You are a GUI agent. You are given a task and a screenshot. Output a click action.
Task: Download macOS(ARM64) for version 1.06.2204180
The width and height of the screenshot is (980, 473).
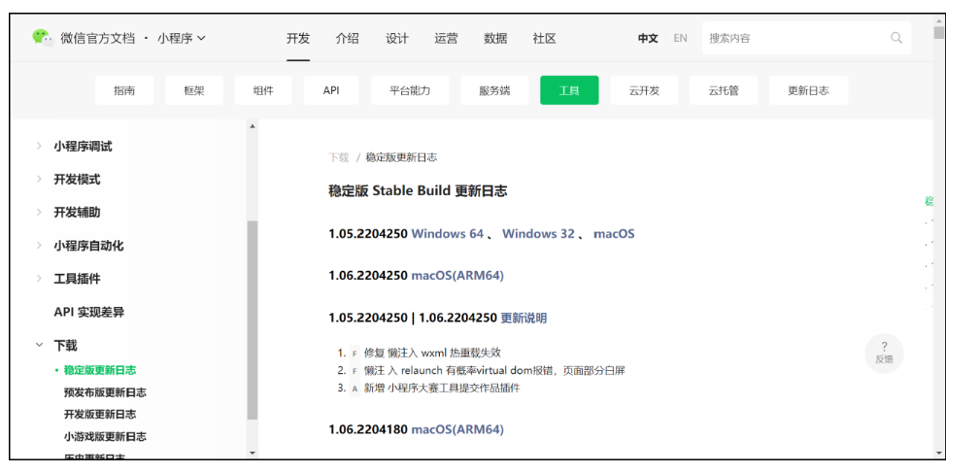457,429
